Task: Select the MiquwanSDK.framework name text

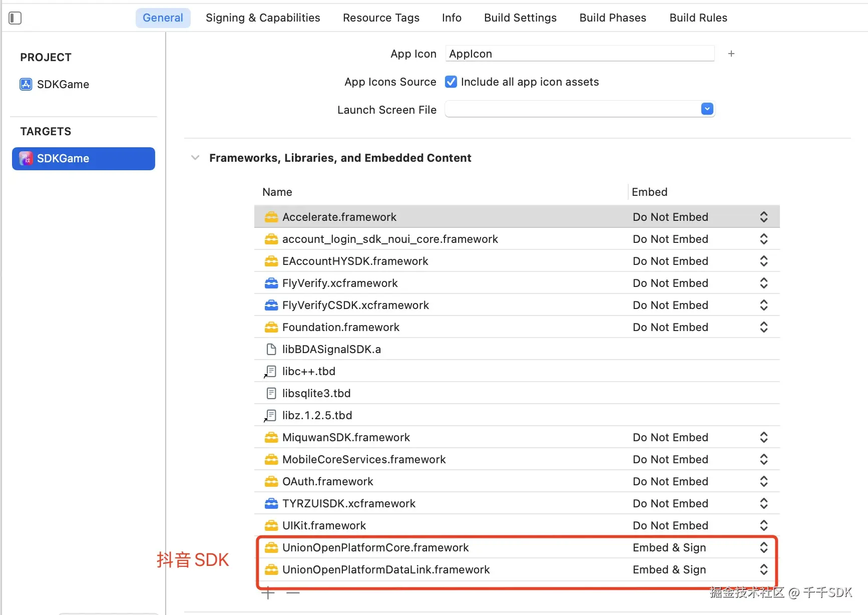Action: click(x=346, y=437)
